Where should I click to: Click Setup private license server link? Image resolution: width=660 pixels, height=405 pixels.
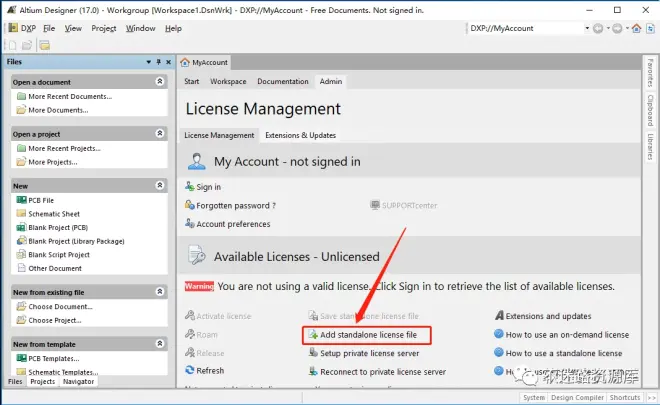click(370, 353)
